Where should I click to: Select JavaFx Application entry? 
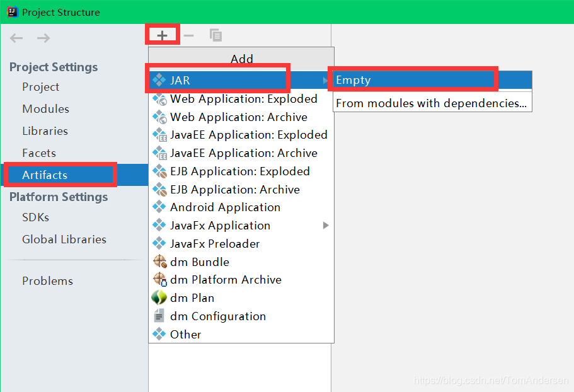[241, 226]
